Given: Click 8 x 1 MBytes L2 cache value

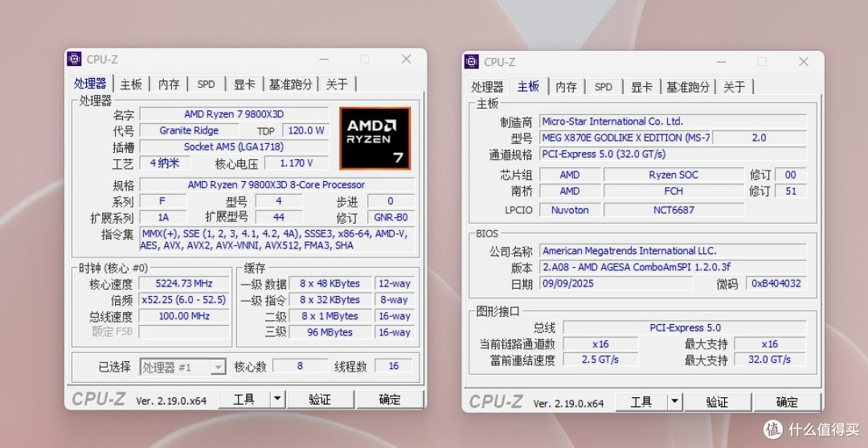Looking at the screenshot, I should pyautogui.click(x=330, y=316).
